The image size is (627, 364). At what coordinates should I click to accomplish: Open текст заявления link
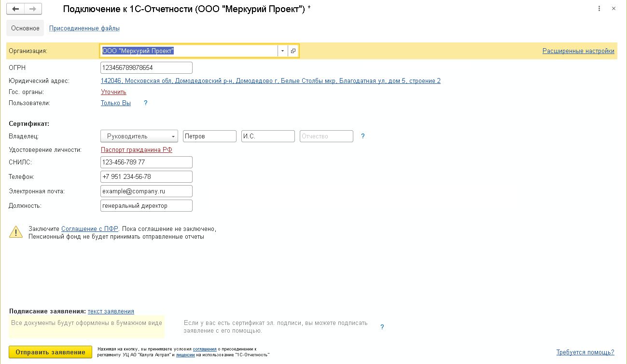pyautogui.click(x=111, y=311)
